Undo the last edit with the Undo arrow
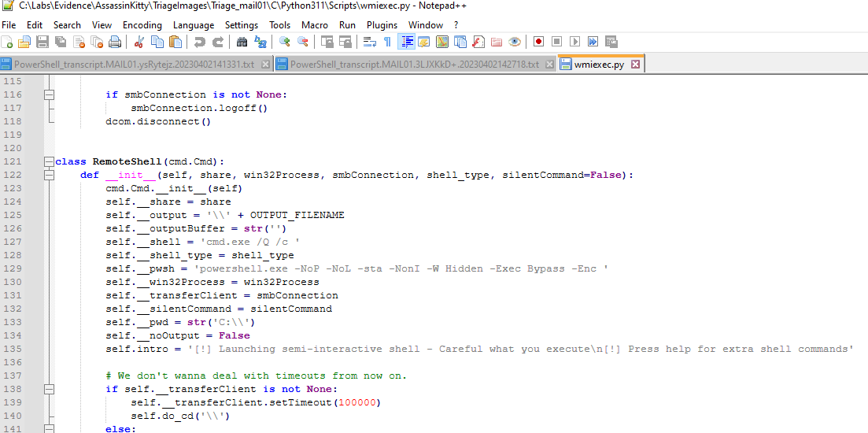 199,42
